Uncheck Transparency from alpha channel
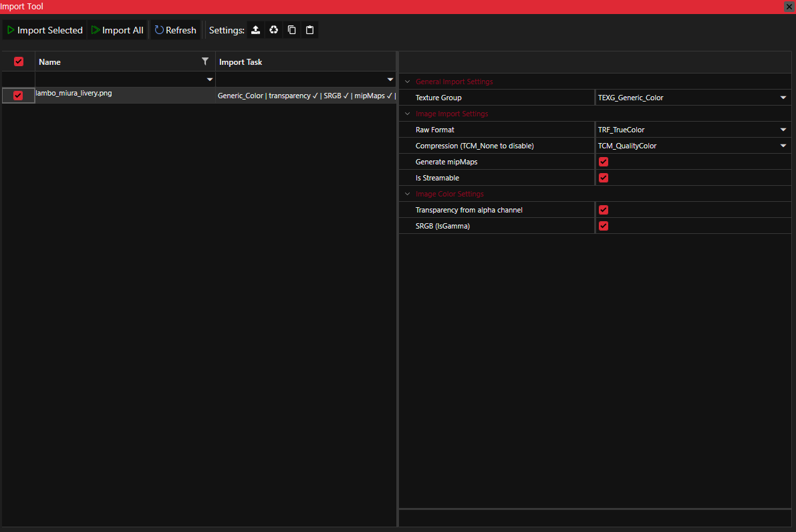The image size is (796, 532). 604,210
